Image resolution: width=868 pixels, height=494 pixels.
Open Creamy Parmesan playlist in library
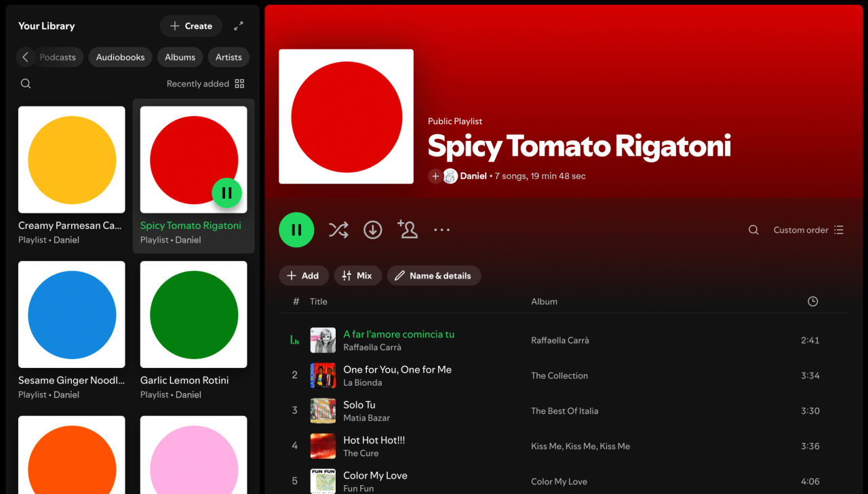point(72,176)
